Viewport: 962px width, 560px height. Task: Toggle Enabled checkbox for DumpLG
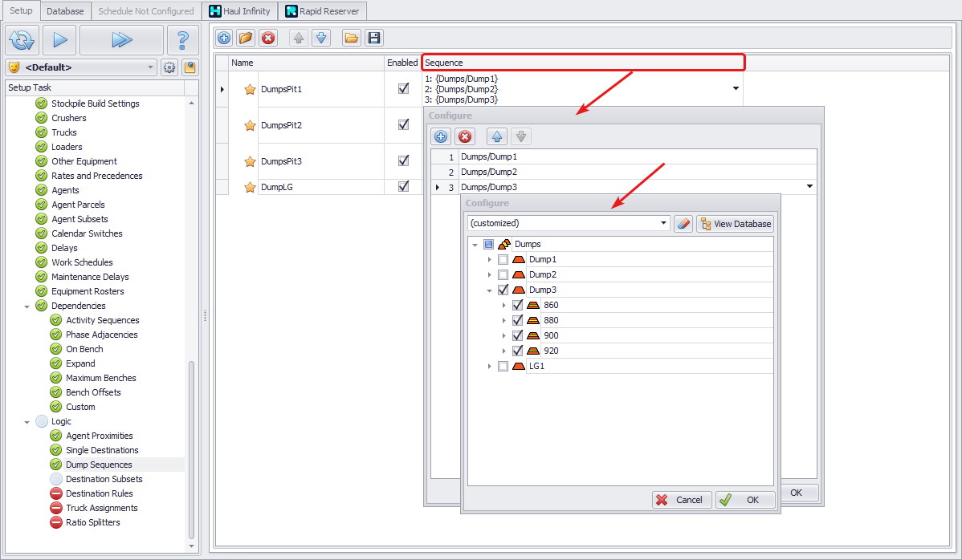pos(403,186)
